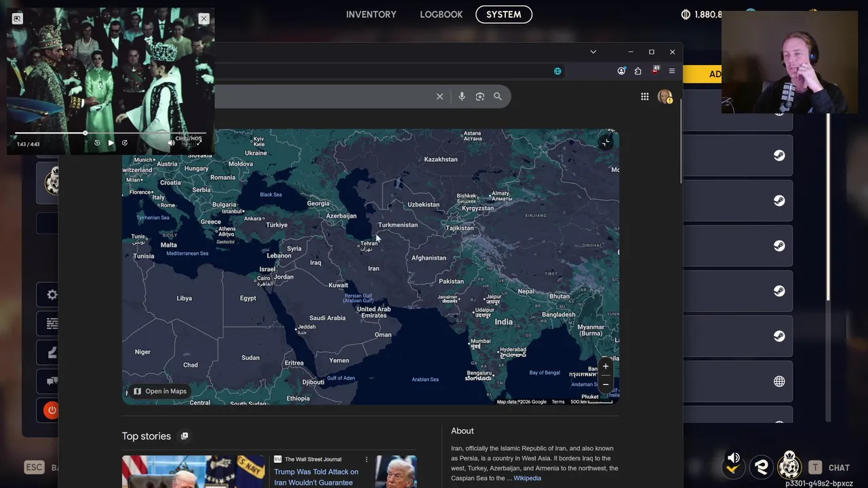
Task: Mute the floating video's sound
Action: pyautogui.click(x=171, y=143)
